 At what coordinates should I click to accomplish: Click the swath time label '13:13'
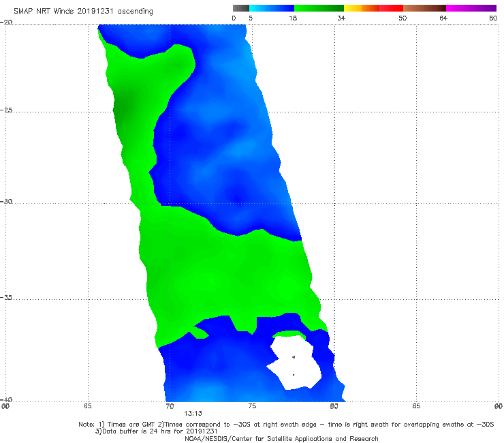[193, 414]
